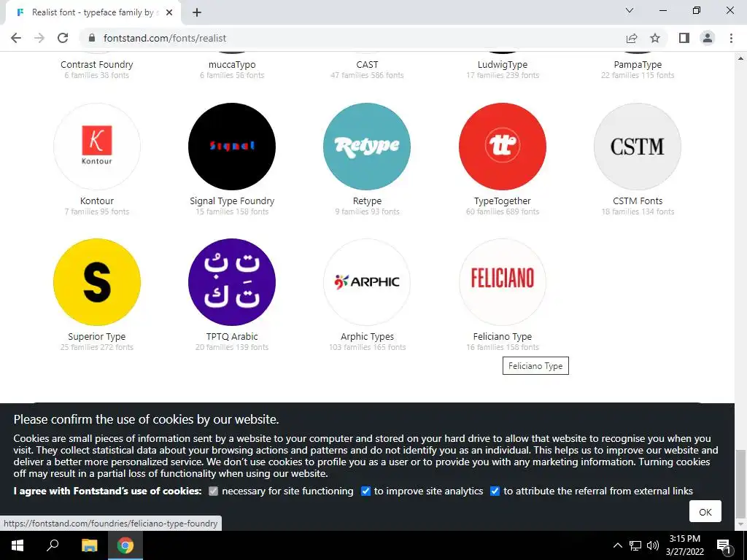This screenshot has width=747, height=560.
Task: Click the address bar URL
Action: tap(165, 38)
